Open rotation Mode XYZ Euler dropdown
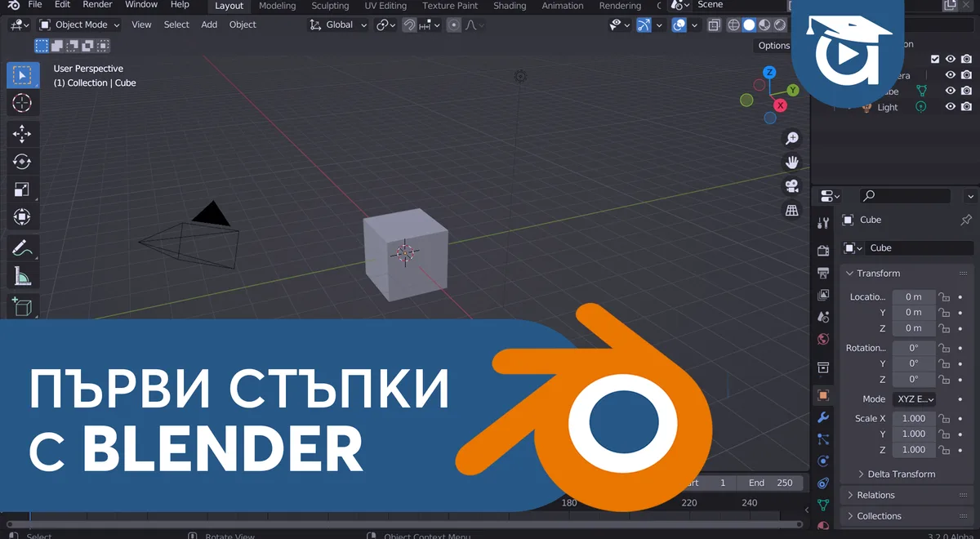Screen dimensions: 980x539 tap(914, 399)
